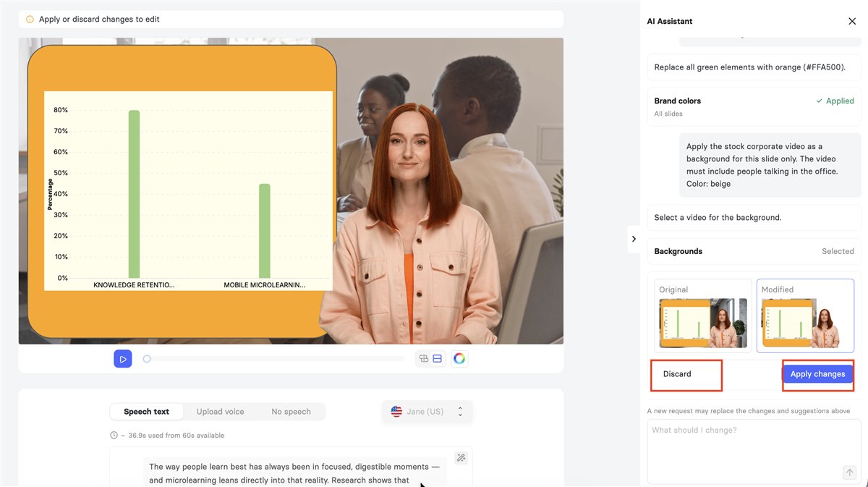This screenshot has height=487, width=868.
Task: Click the 'KNOWLEDGE RETENTIO...' chart label
Action: 134,285
